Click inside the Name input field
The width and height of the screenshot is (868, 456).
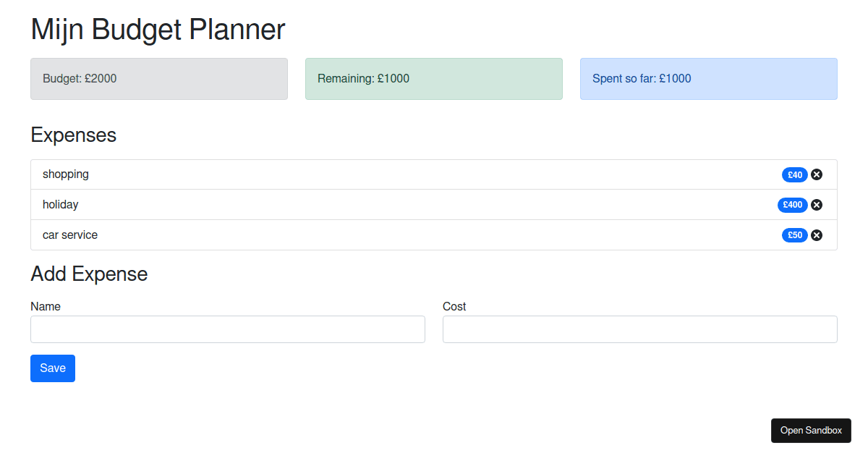[227, 329]
